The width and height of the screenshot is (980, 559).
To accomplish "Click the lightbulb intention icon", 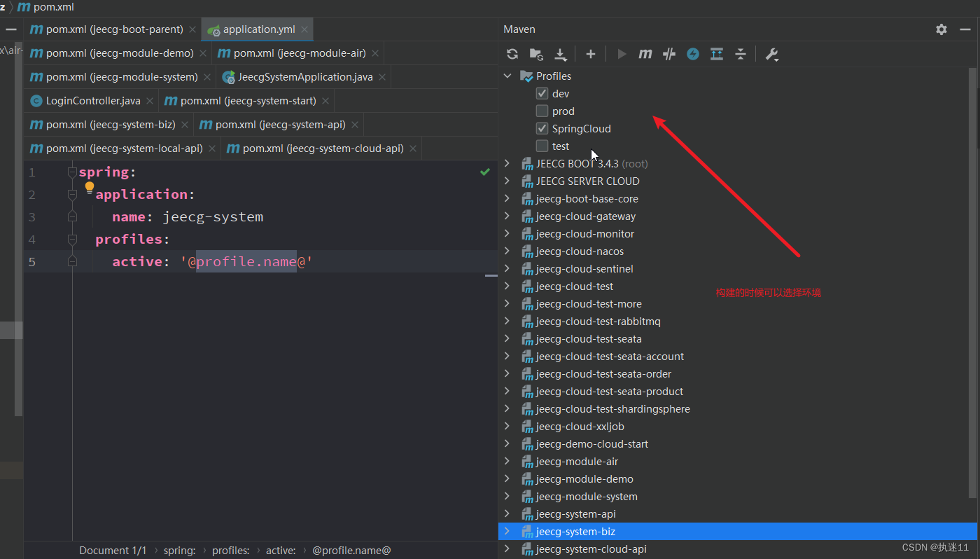I will click(x=90, y=187).
